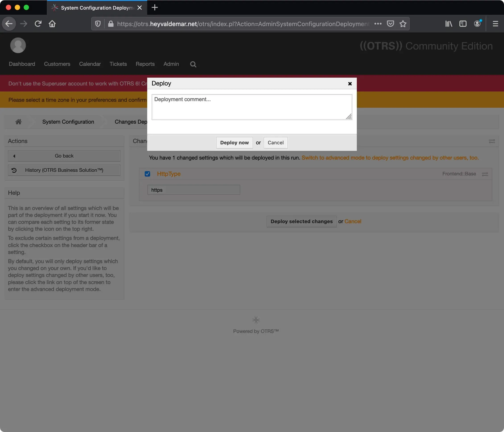Click Deploy selected changes button

click(301, 222)
